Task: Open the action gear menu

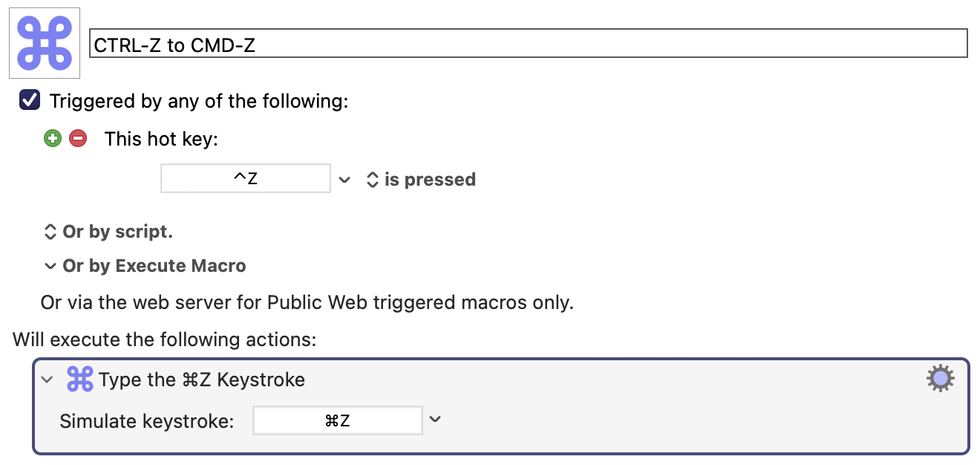Action: [940, 379]
